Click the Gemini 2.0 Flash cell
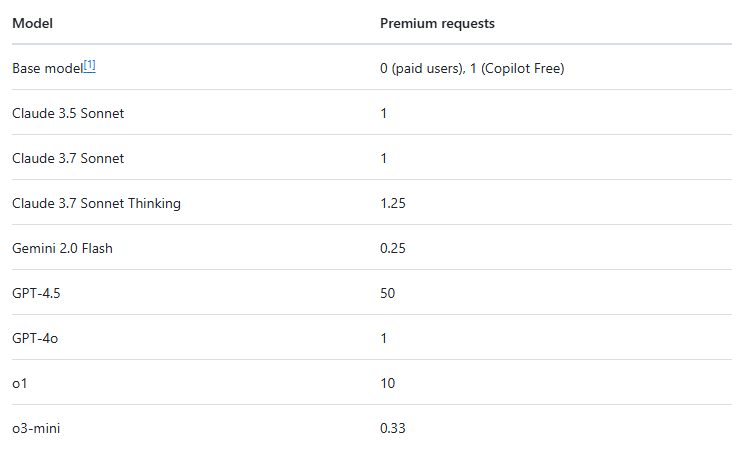 click(62, 249)
